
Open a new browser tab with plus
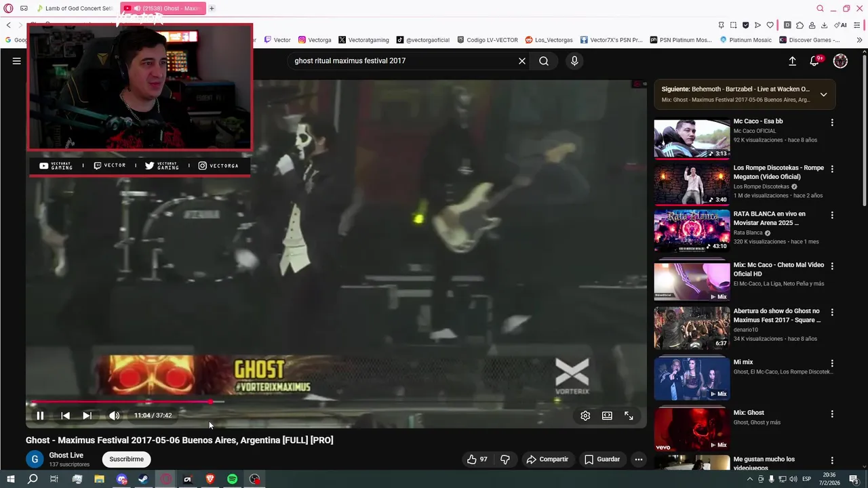[x=212, y=8]
